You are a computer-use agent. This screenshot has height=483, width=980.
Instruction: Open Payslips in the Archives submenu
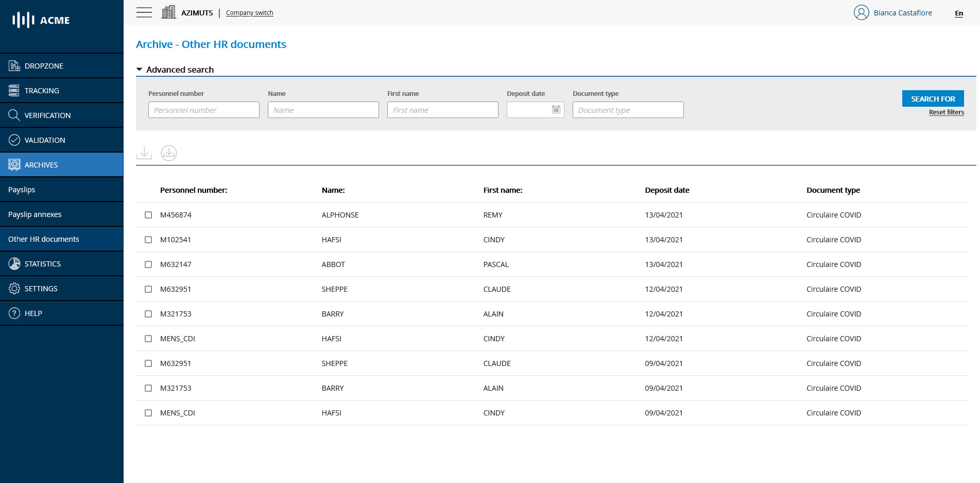22,190
